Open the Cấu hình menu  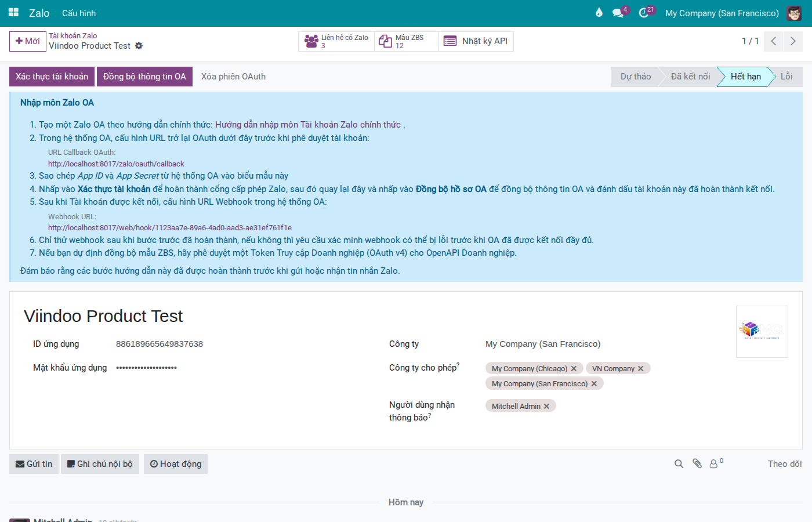79,13
